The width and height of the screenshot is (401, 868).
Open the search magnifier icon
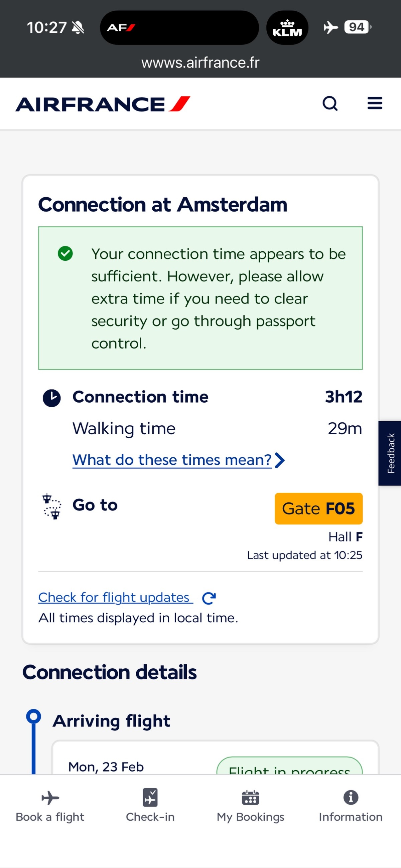pyautogui.click(x=330, y=103)
